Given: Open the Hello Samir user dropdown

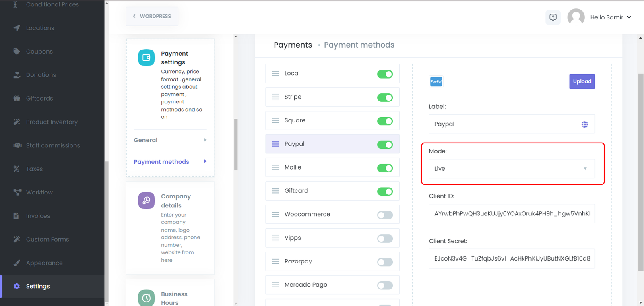Looking at the screenshot, I should [x=610, y=17].
